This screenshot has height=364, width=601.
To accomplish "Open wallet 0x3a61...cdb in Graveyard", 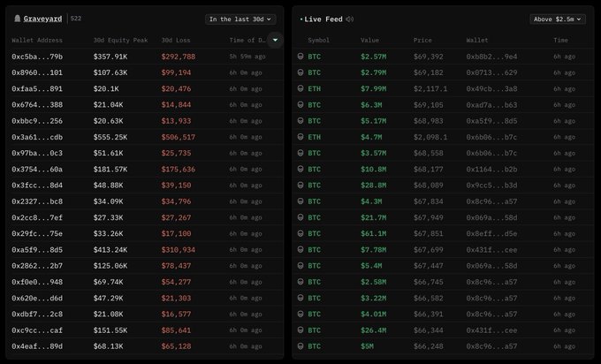I will click(37, 137).
